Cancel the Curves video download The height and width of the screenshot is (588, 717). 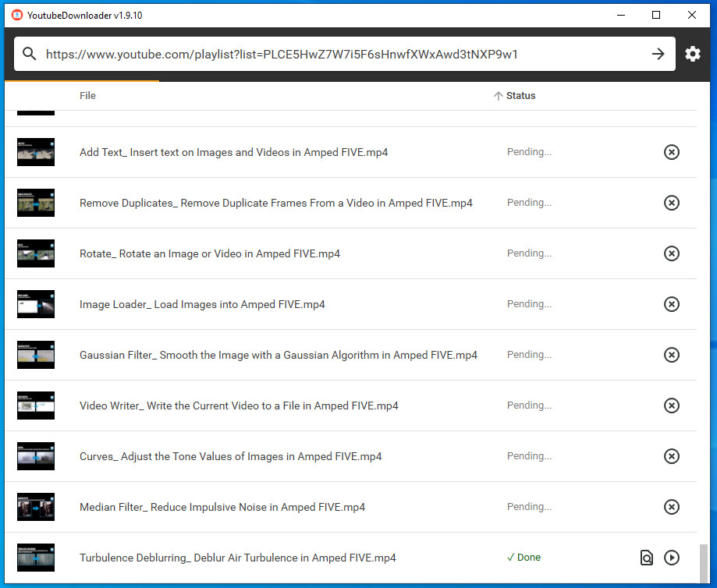point(671,456)
